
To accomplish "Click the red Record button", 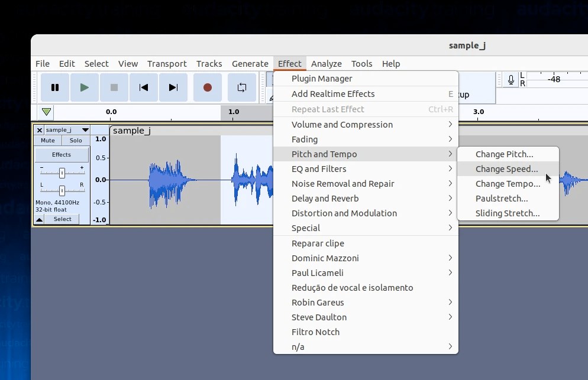I will (x=207, y=87).
